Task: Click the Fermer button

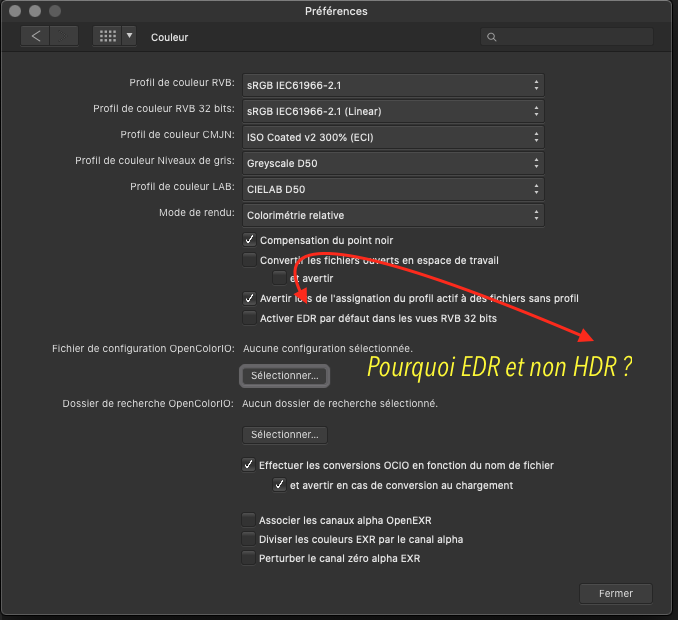Action: click(616, 593)
